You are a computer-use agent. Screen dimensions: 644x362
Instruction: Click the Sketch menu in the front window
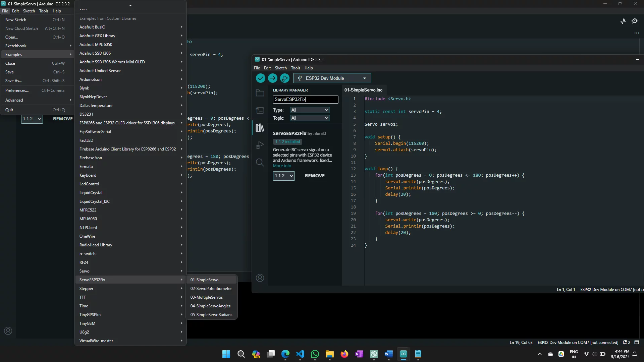coord(281,68)
